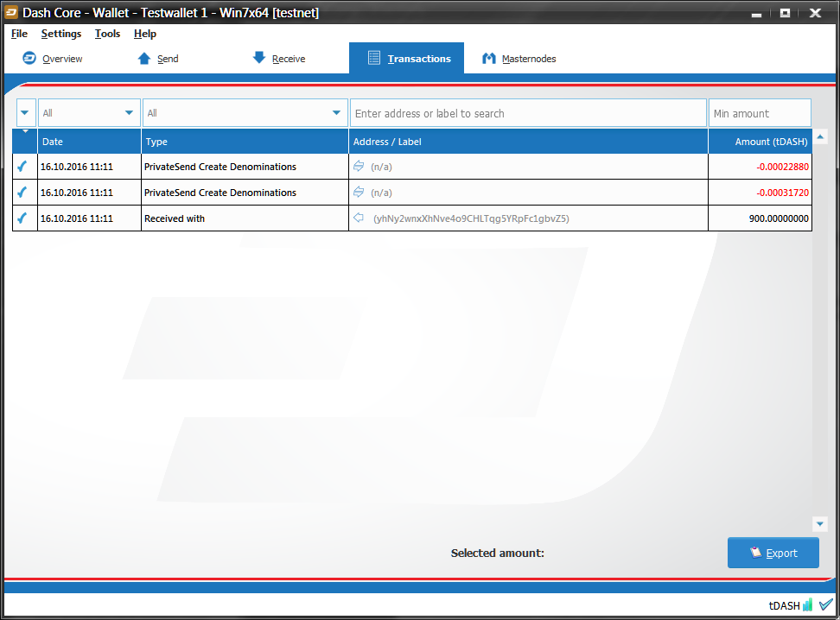Click (n/a) label in -0.00022880 row
Screen dimensions: 840x620
(x=381, y=167)
